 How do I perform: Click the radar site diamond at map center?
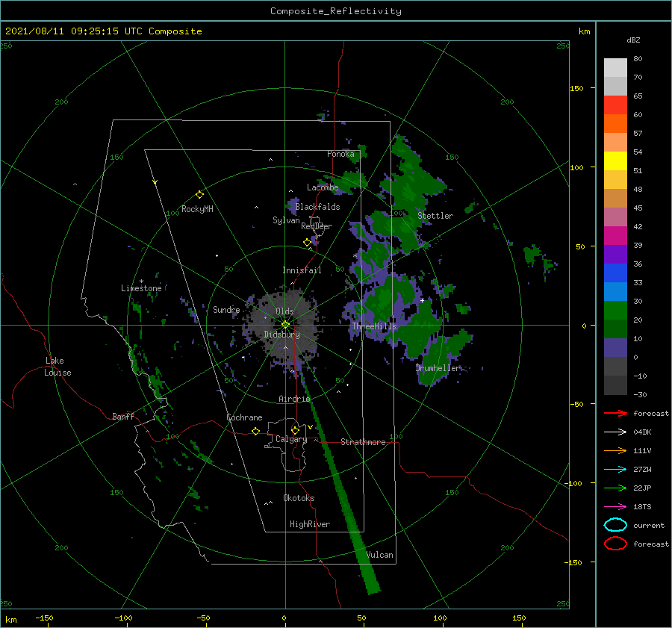pyautogui.click(x=285, y=325)
